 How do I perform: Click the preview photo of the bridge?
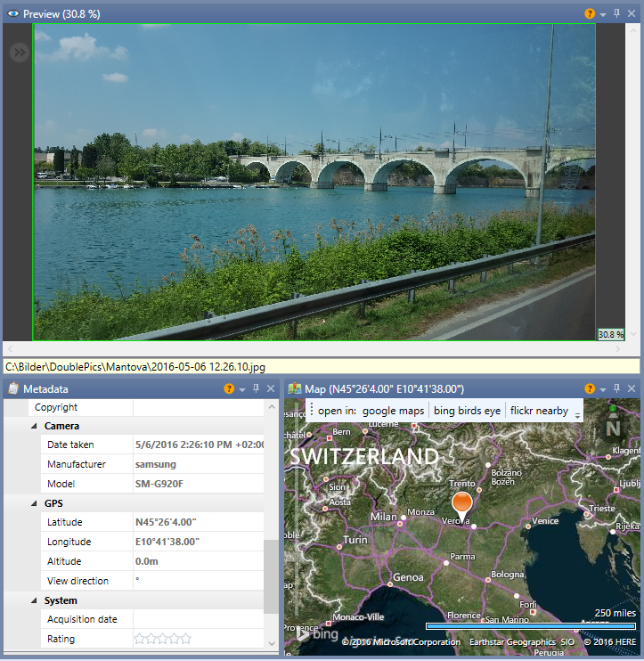(314, 182)
